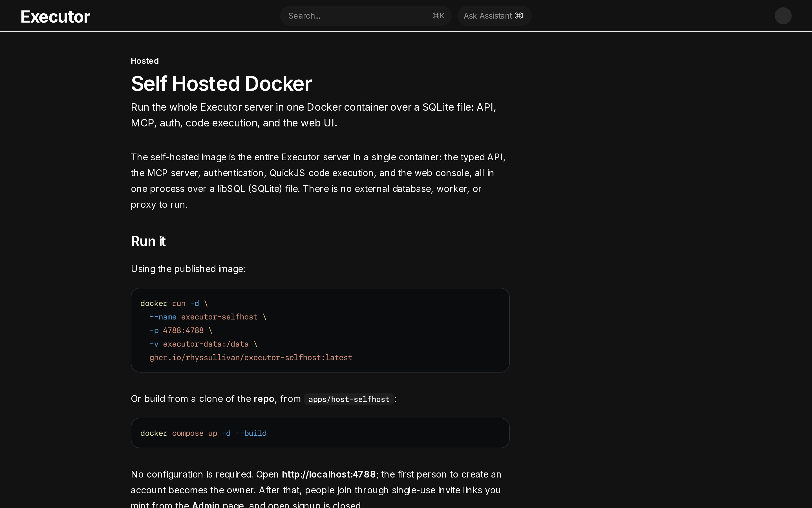812x508 pixels.
Task: Open the http://localhost:4788 link
Action: pyautogui.click(x=328, y=474)
